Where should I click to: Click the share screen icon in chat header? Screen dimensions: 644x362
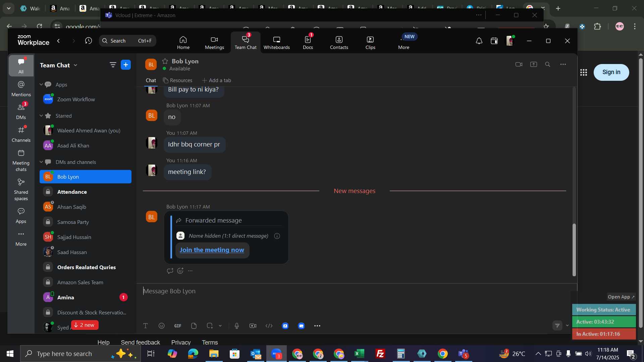(534, 64)
